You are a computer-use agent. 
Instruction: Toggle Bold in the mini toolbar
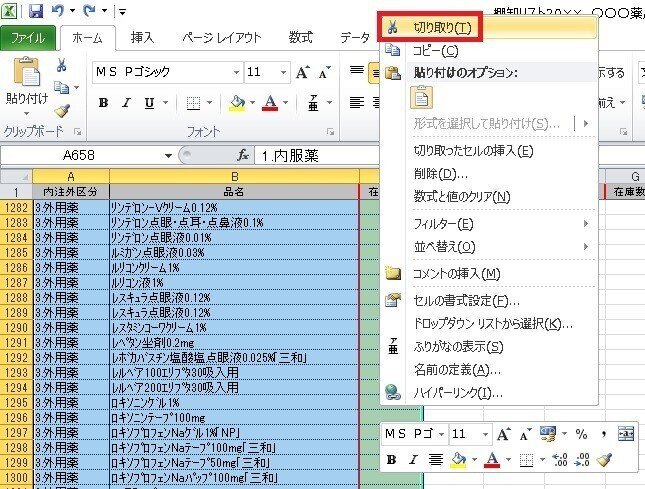point(391,459)
